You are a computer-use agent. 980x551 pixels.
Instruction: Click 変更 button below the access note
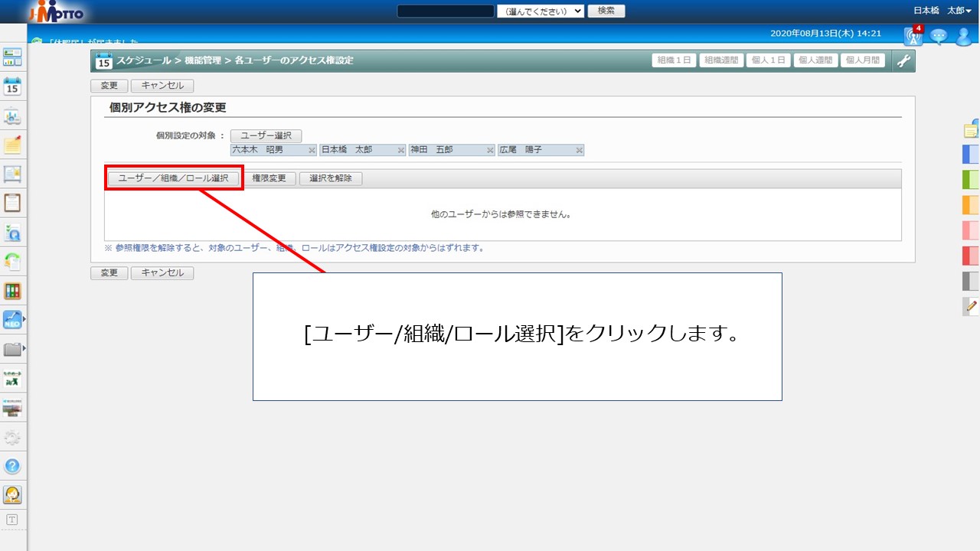(x=109, y=273)
